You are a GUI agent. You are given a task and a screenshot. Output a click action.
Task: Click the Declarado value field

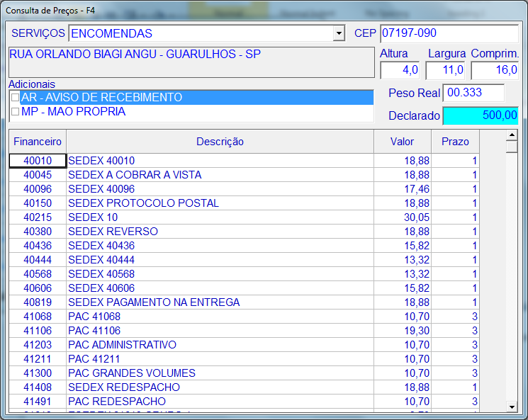coord(481,115)
